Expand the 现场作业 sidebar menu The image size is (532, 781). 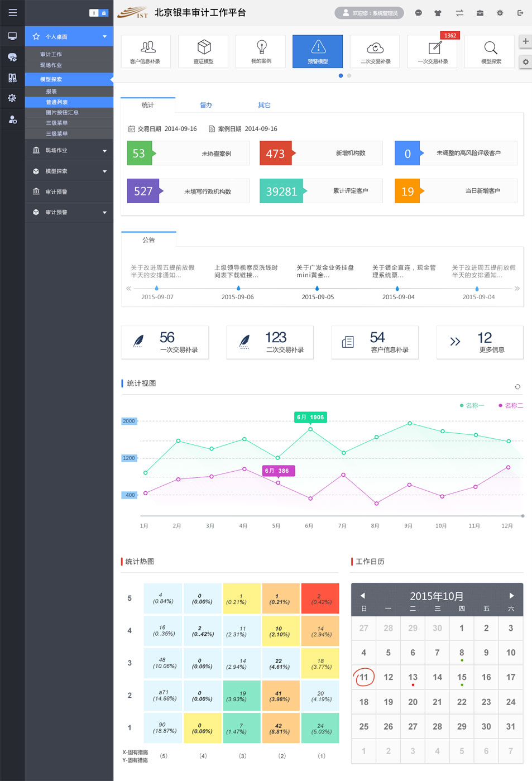69,150
